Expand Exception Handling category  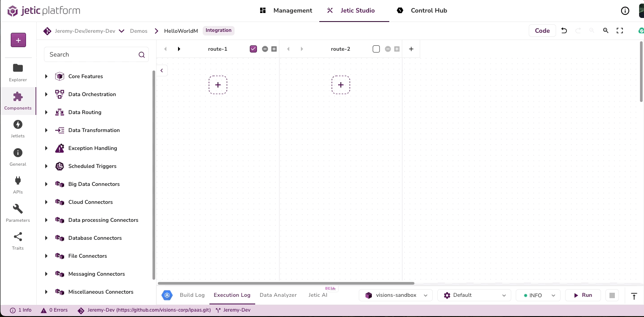click(x=46, y=148)
